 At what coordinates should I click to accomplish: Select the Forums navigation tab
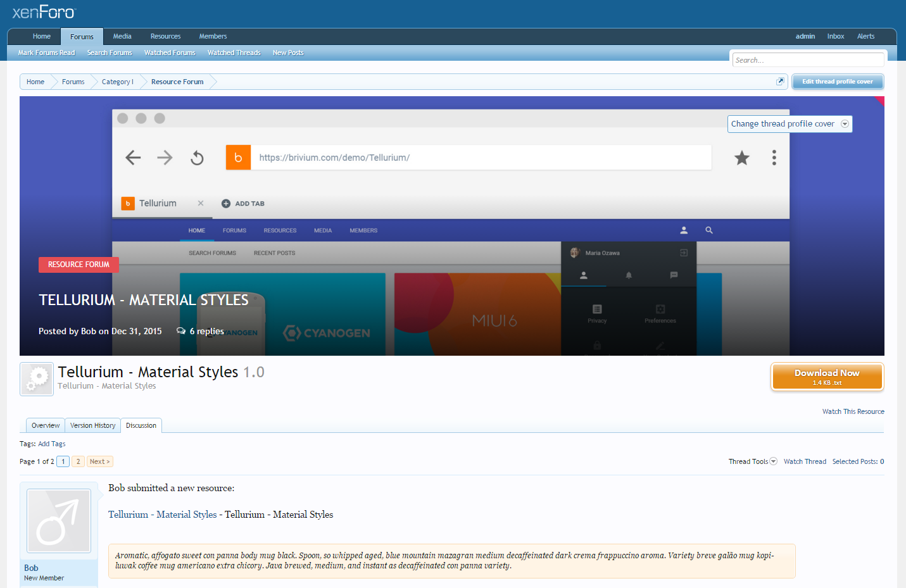tap(82, 37)
